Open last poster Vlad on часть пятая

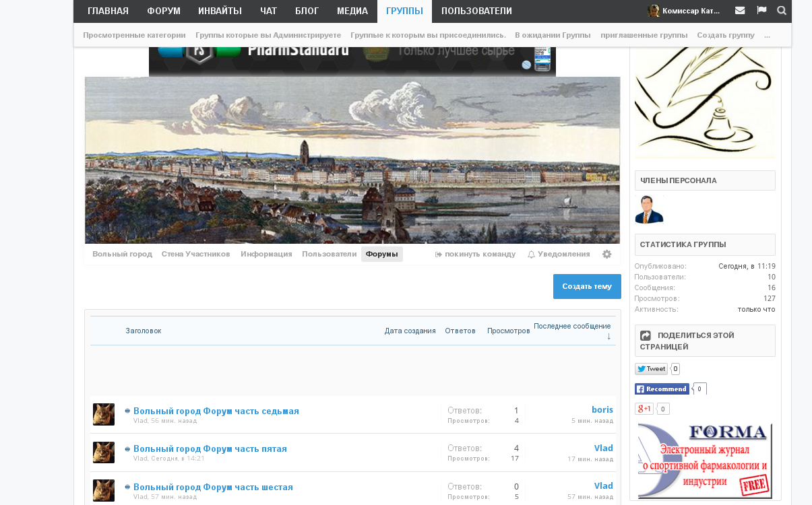(603, 448)
